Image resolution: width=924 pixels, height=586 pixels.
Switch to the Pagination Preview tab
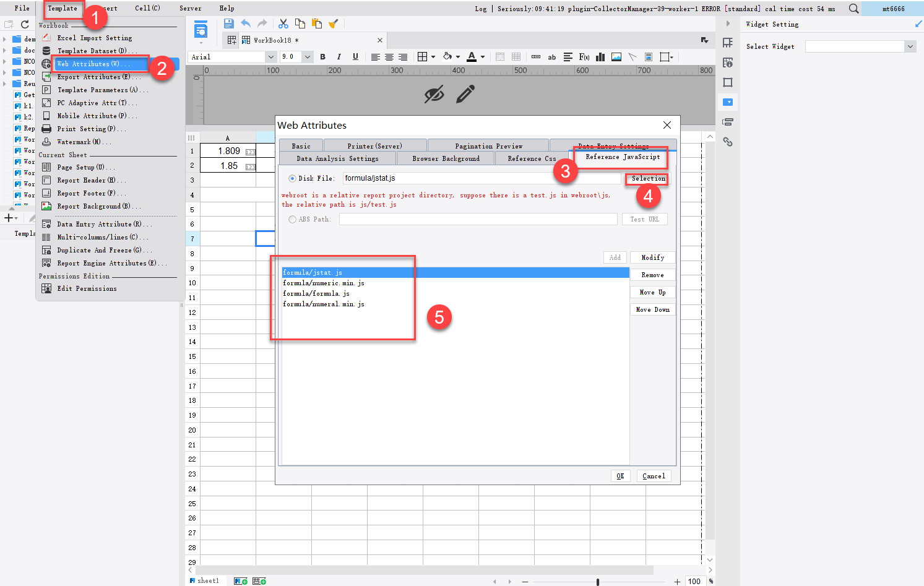[x=488, y=145]
